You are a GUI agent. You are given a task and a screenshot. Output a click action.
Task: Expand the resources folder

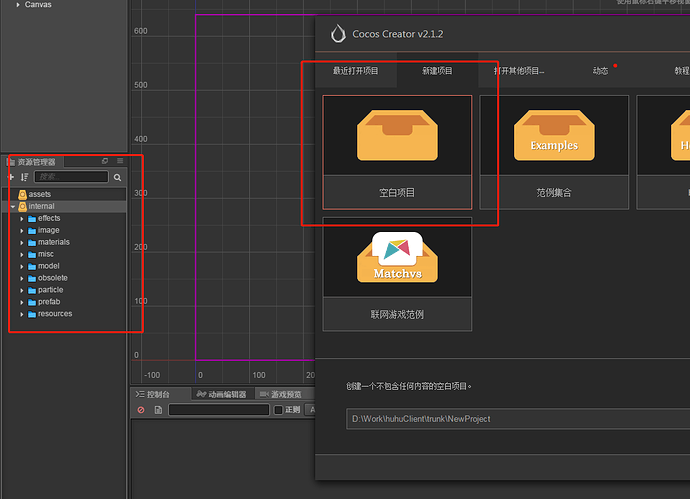pyautogui.click(x=22, y=314)
